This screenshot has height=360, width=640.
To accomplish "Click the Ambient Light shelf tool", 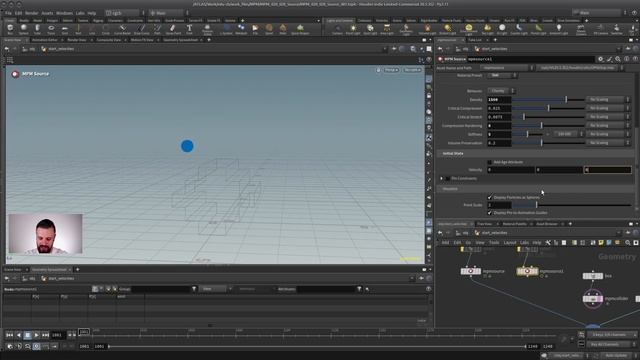I will (x=558, y=29).
